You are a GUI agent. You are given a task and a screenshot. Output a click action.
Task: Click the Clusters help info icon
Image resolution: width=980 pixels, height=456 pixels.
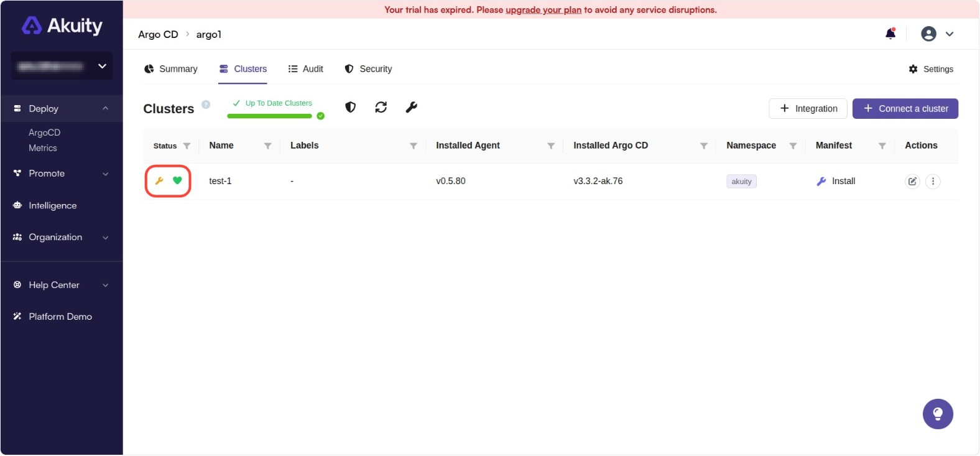[206, 105]
